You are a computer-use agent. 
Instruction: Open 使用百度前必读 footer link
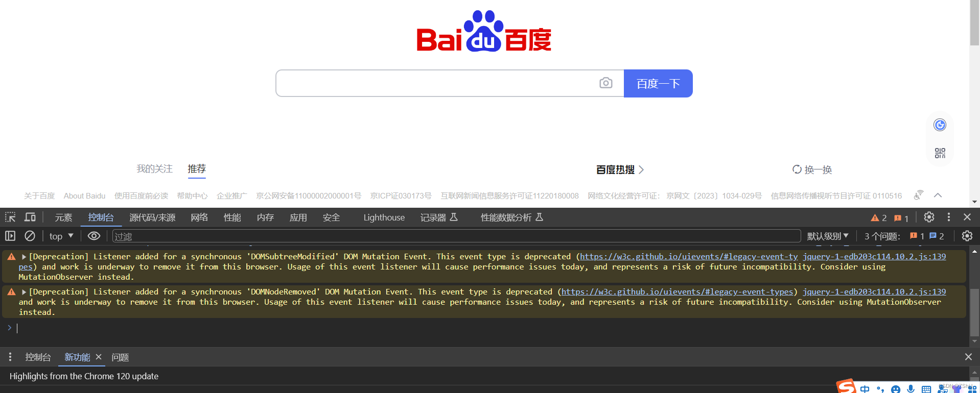coord(141,195)
